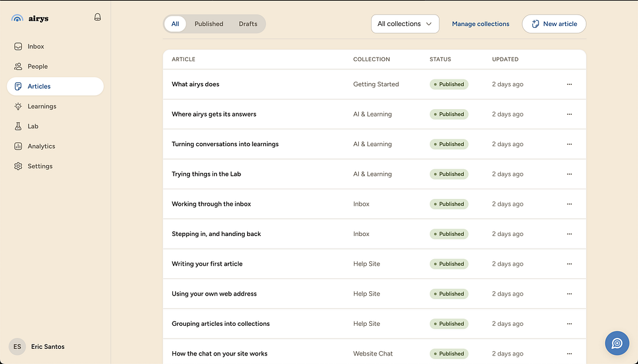
Task: Open Using your own web address article
Action: pyautogui.click(x=214, y=294)
